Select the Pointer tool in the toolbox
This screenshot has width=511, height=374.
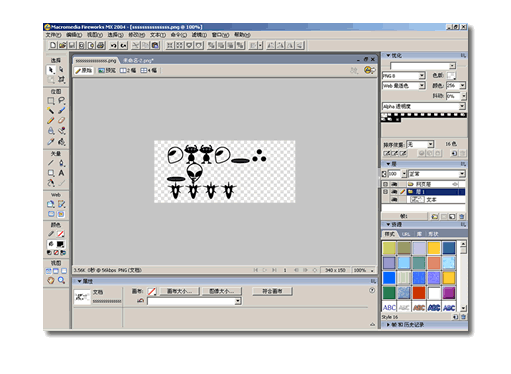click(x=51, y=70)
